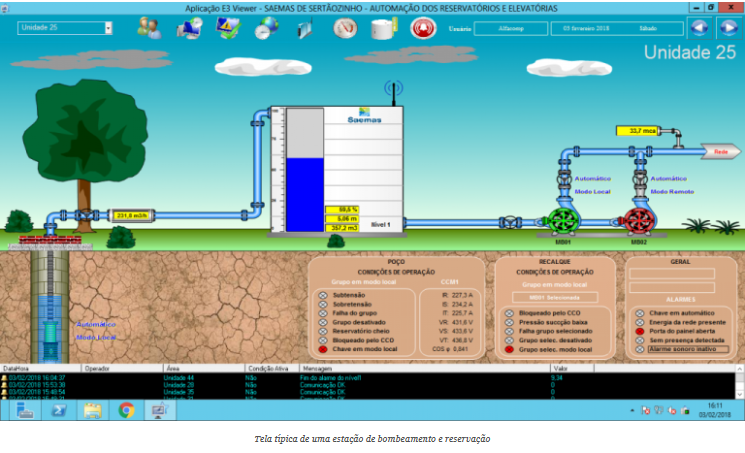The image size is (745, 453).
Task: Click the pressure gauge icon in toolbar
Action: click(x=345, y=28)
